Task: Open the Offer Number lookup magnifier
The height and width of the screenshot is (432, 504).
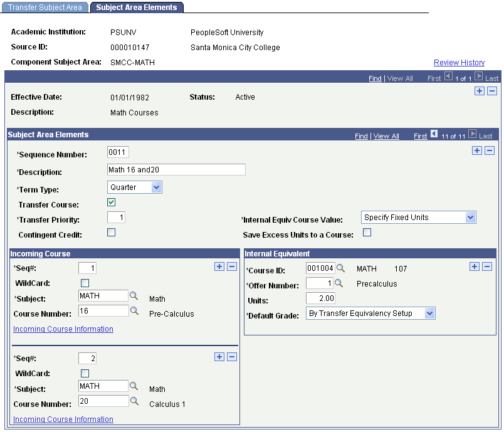Action: (339, 283)
